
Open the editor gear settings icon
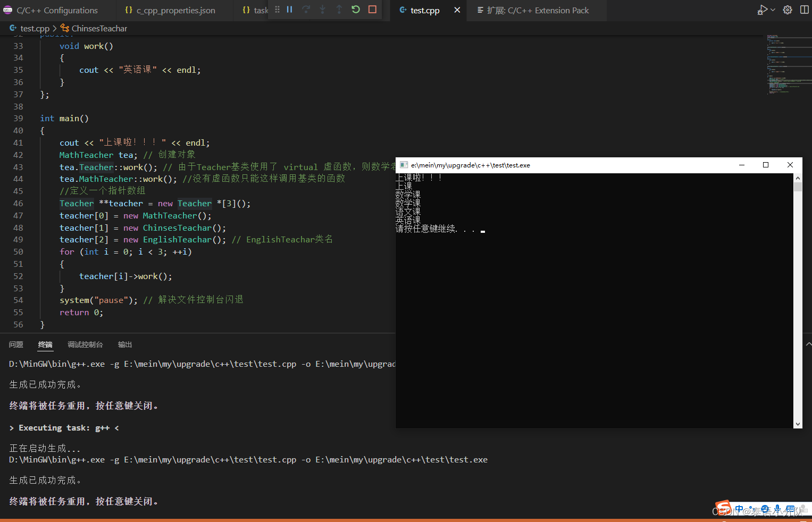[x=788, y=10]
